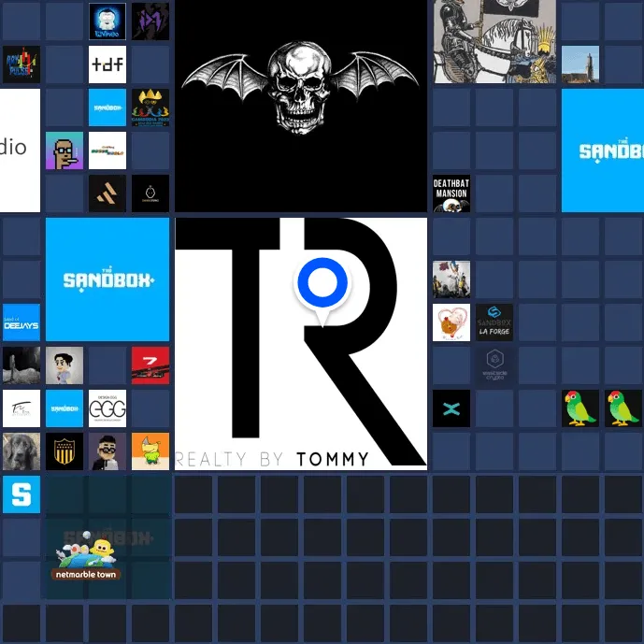The width and height of the screenshot is (644, 644).
Task: Open the Sandbox La Forge tile
Action: click(x=494, y=322)
